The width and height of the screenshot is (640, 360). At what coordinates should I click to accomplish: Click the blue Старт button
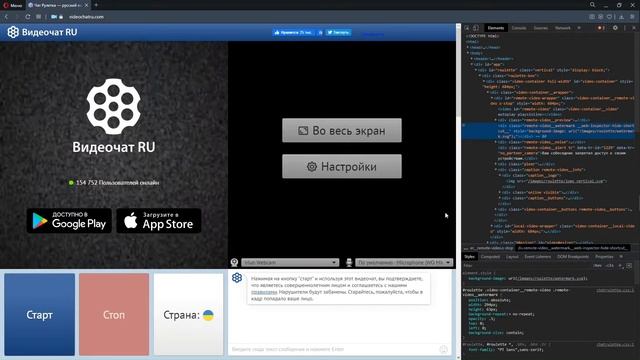tap(40, 315)
